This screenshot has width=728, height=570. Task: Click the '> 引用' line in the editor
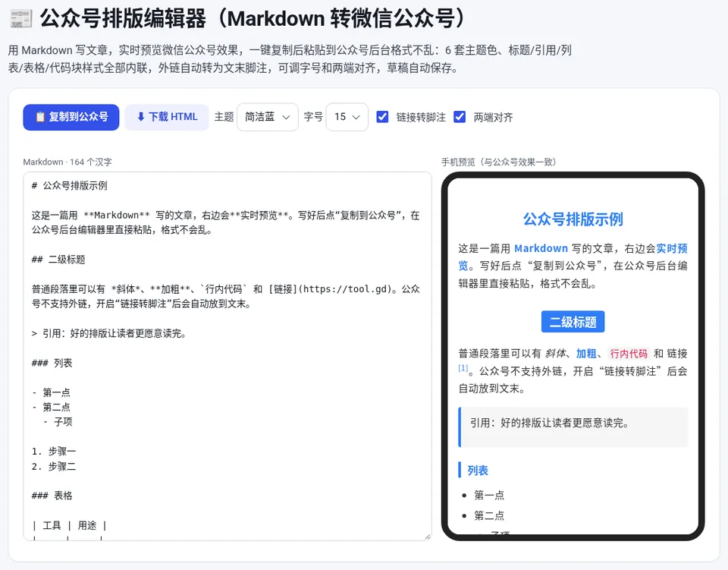[x=109, y=333]
